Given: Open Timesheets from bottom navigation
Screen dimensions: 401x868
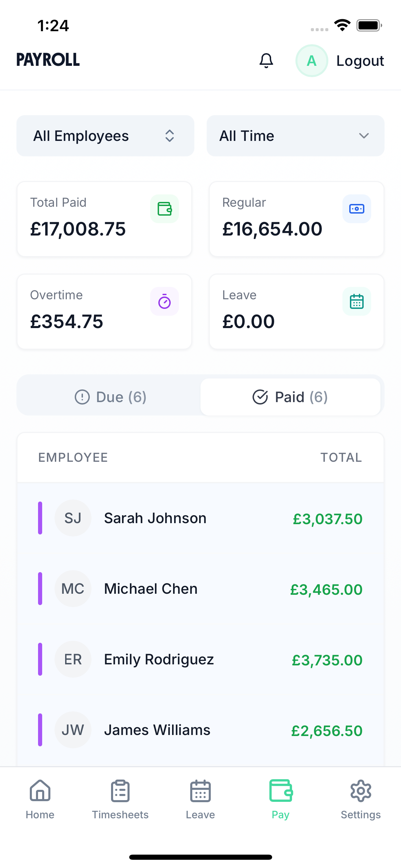Looking at the screenshot, I should tap(120, 798).
